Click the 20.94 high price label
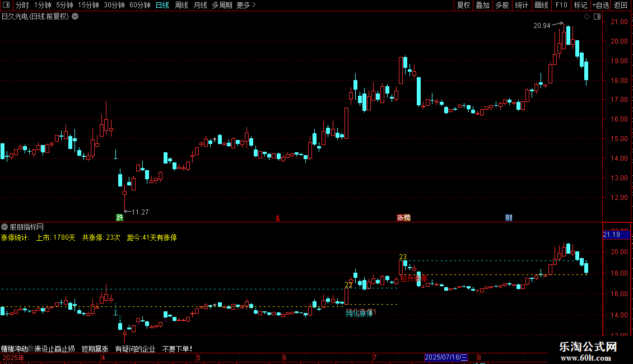633x364 pixels. click(x=542, y=25)
